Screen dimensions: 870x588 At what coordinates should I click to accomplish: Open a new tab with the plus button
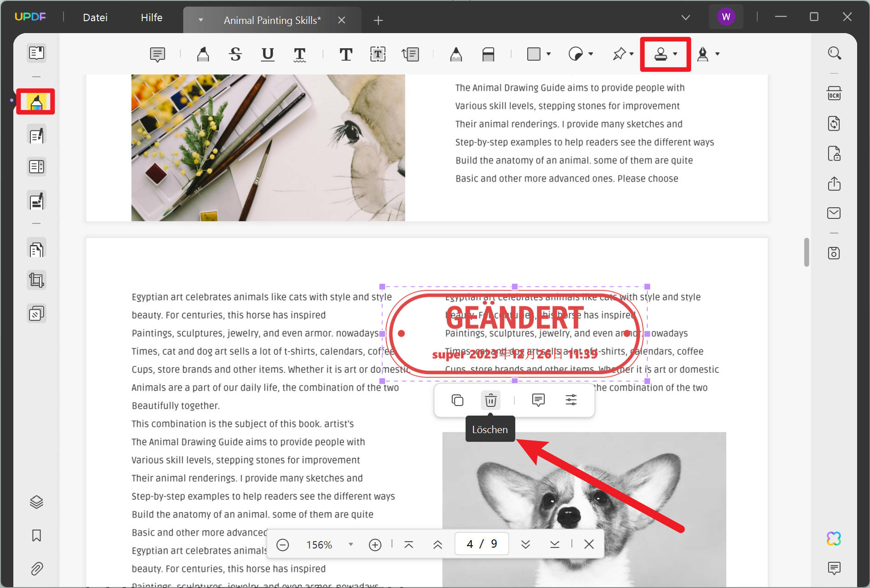pos(378,20)
